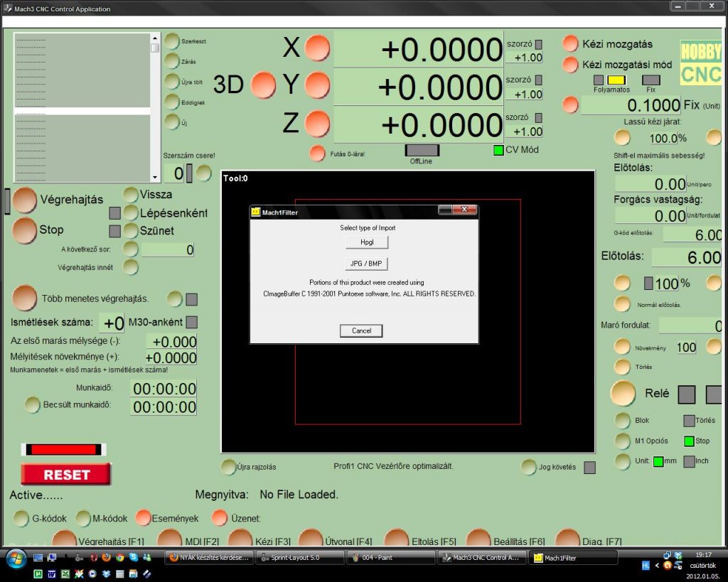Screen dimensions: 728x582
Task: Zero the X axis with its red button
Action: [x=318, y=48]
